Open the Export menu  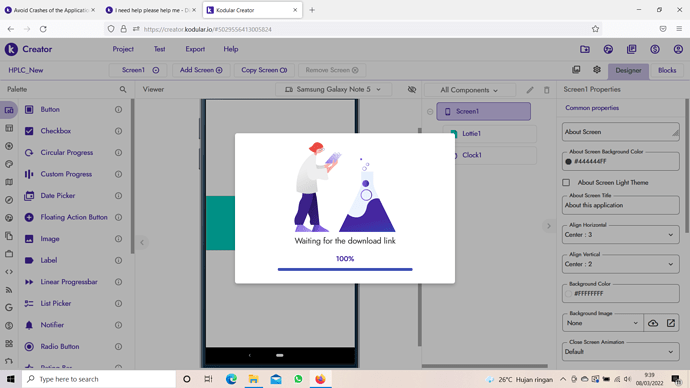(195, 49)
